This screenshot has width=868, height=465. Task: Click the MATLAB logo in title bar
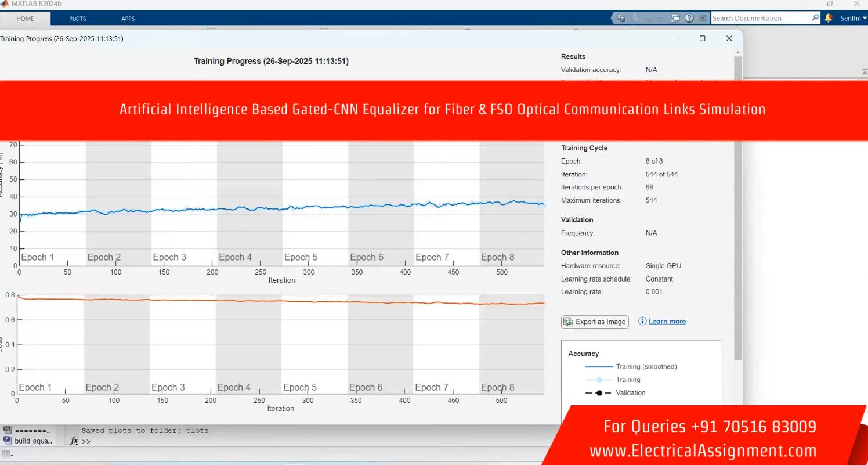5,3
